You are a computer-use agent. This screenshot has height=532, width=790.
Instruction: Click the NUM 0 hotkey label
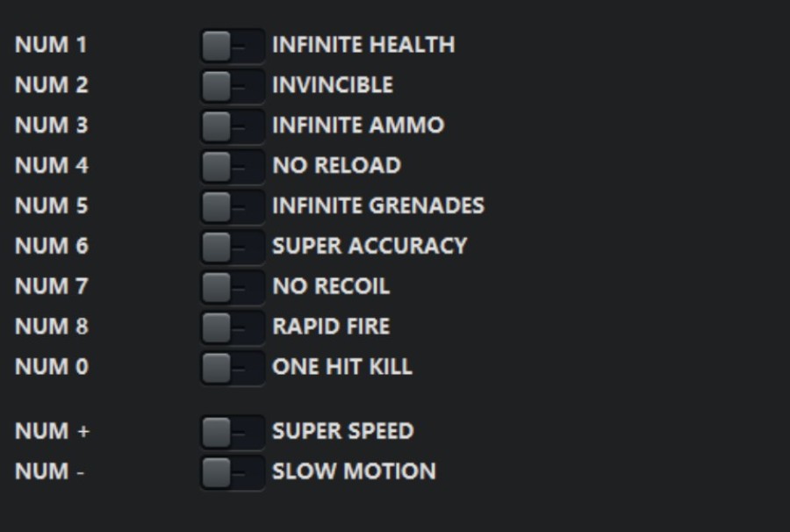(51, 367)
